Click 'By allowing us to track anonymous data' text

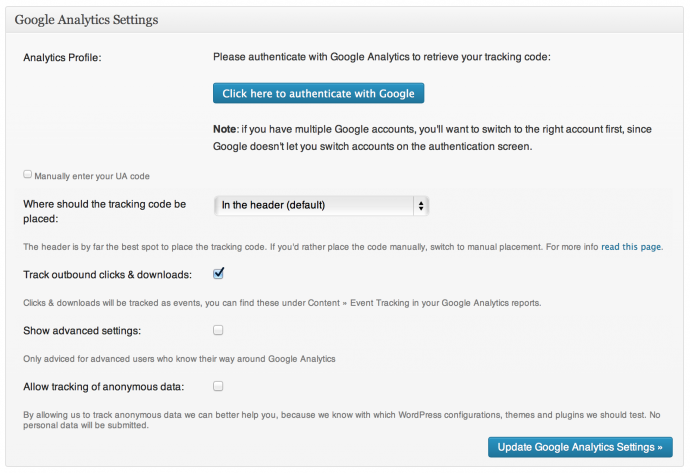coord(341,420)
